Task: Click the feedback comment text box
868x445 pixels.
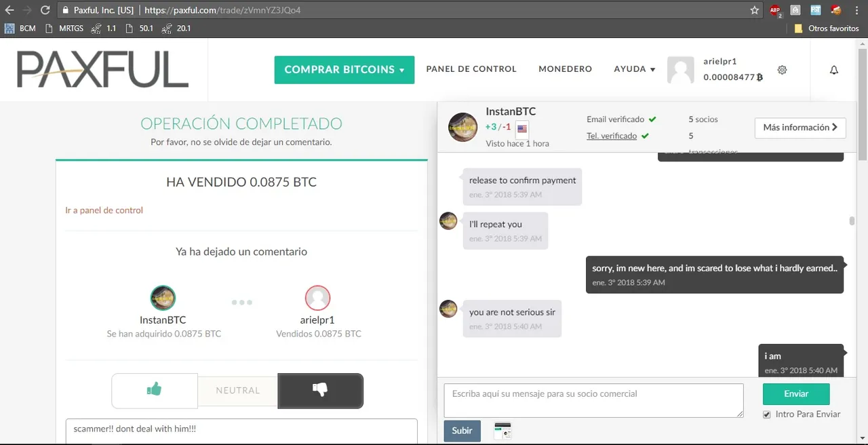Action: tap(241, 431)
